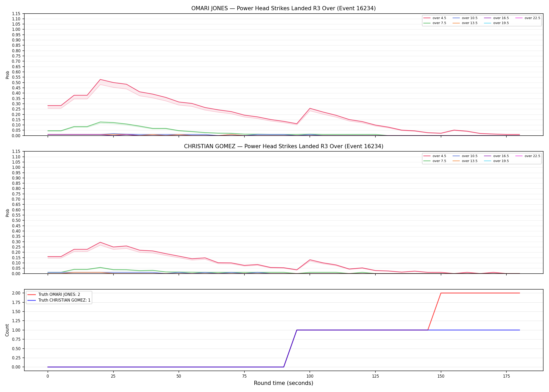Image resolution: width=549 pixels, height=392 pixels.
Task: Click the red spike at 100 seconds in Jones chart
Action: point(310,108)
